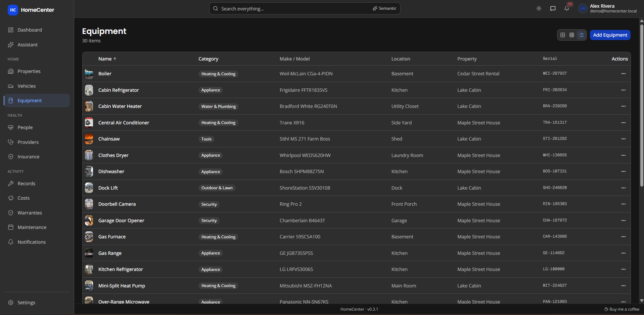
Task: Open actions menu for Chainsaw row
Action: coord(623,139)
